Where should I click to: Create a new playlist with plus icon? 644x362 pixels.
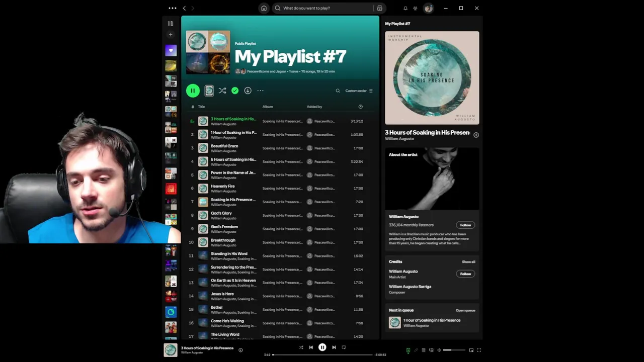tap(171, 35)
